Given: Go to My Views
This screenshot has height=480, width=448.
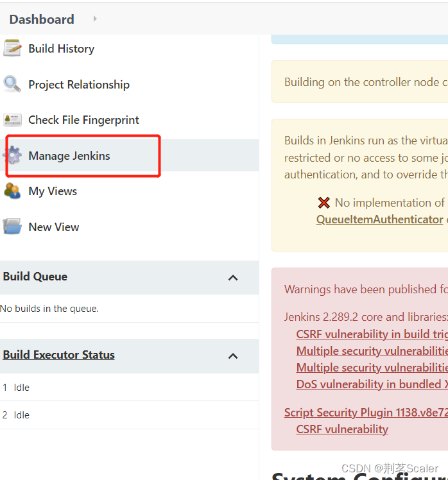Looking at the screenshot, I should click(53, 191).
